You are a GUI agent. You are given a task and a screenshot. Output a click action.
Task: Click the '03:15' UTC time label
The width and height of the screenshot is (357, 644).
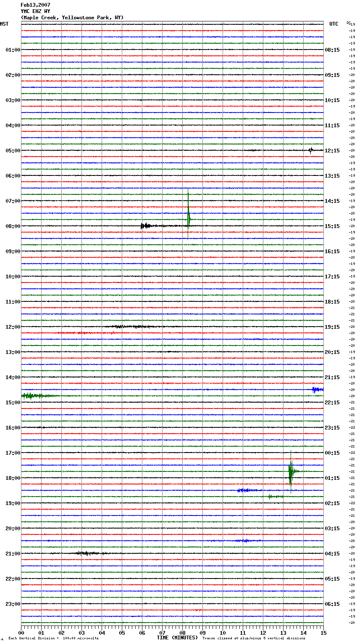(332, 529)
